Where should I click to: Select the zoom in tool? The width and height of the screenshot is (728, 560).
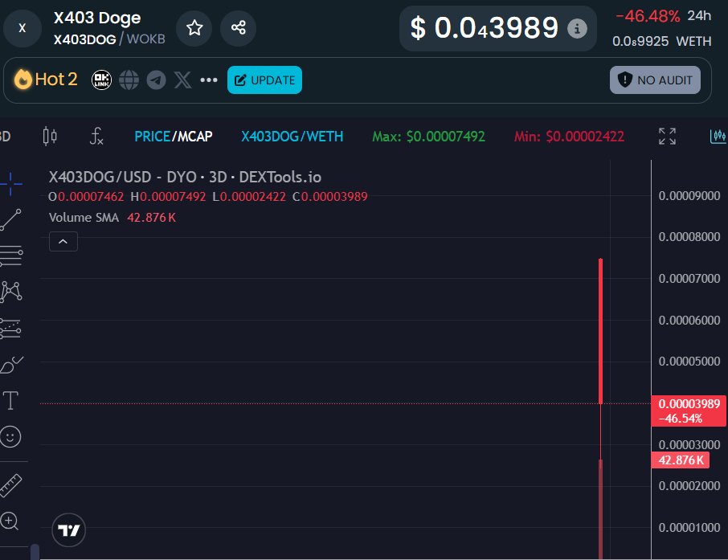click(10, 521)
